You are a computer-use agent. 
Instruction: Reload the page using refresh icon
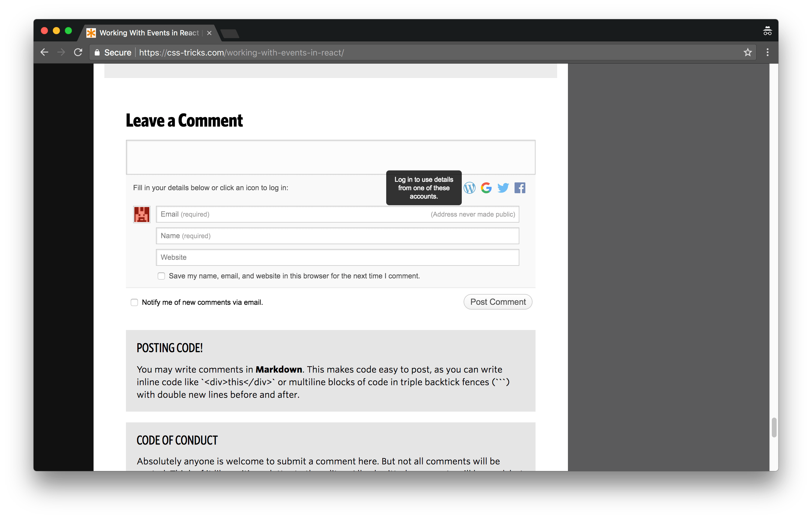coord(78,52)
